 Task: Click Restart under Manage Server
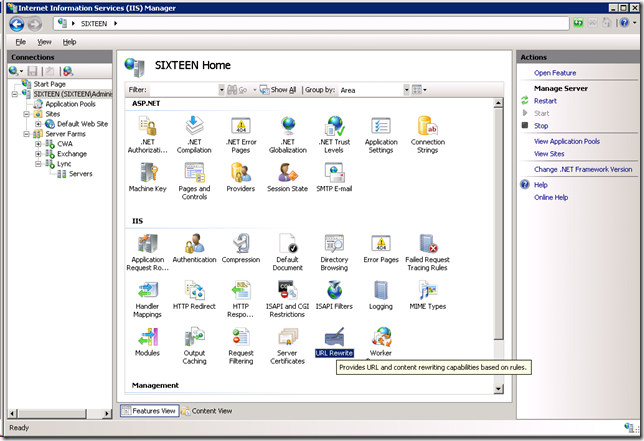[x=545, y=101]
